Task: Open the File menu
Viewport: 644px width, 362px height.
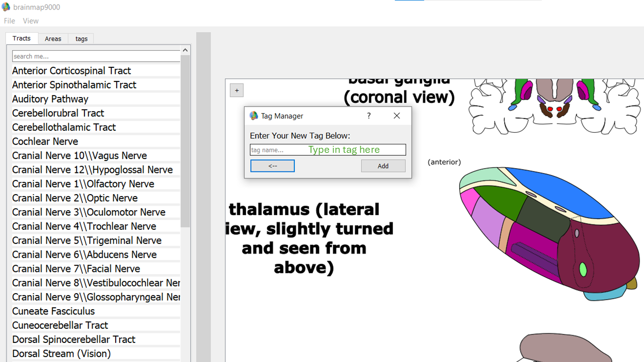Action: (10, 21)
